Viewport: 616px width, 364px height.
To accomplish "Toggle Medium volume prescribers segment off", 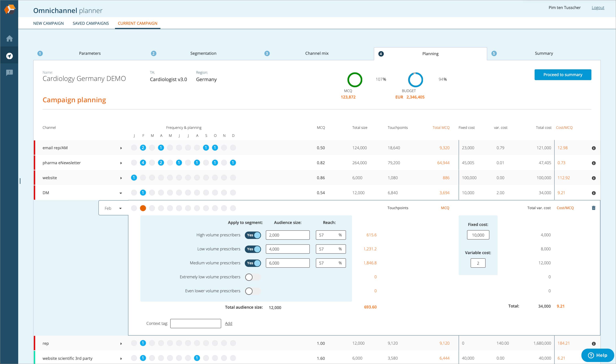I will [x=253, y=263].
